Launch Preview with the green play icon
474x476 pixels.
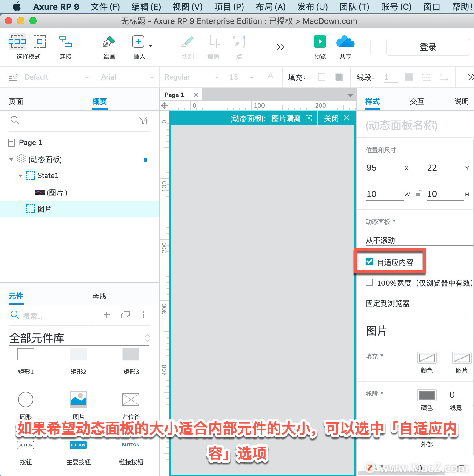coord(320,42)
